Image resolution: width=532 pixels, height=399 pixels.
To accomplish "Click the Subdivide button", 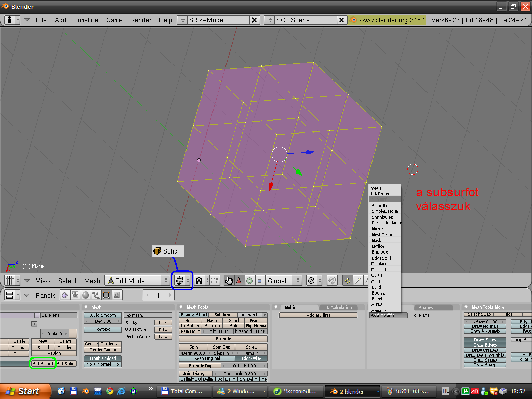I will 223,315.
